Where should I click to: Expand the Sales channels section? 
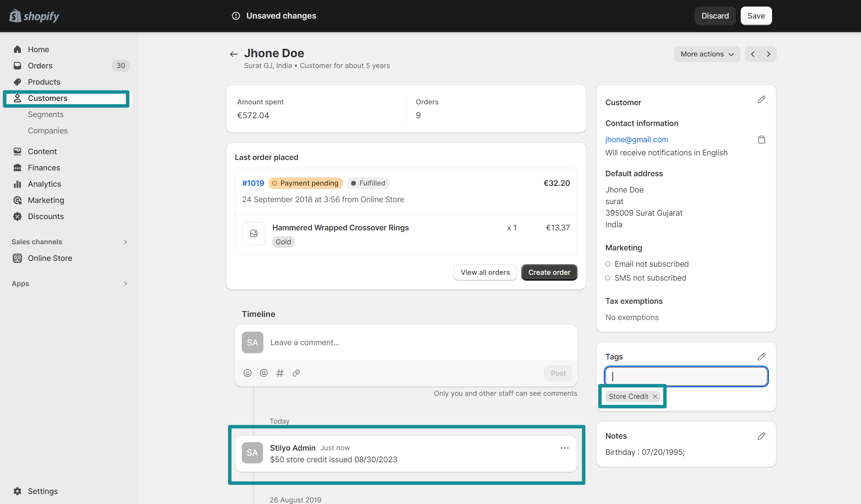coord(125,242)
